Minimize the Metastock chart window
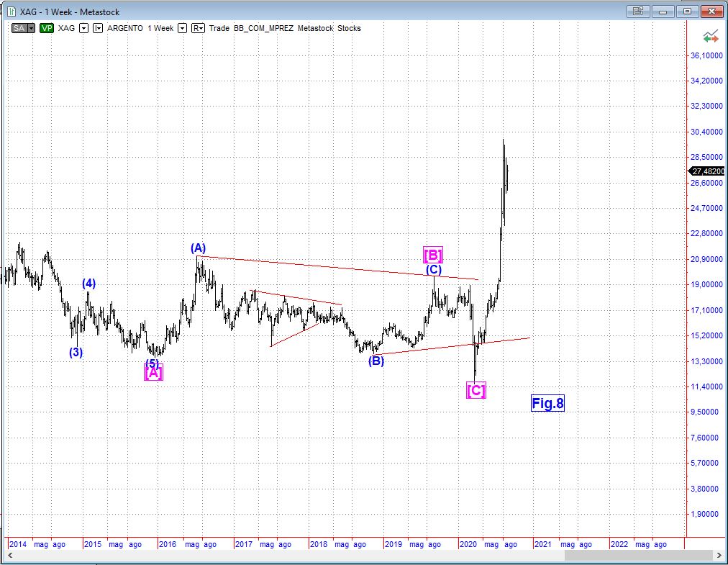 [x=663, y=11]
